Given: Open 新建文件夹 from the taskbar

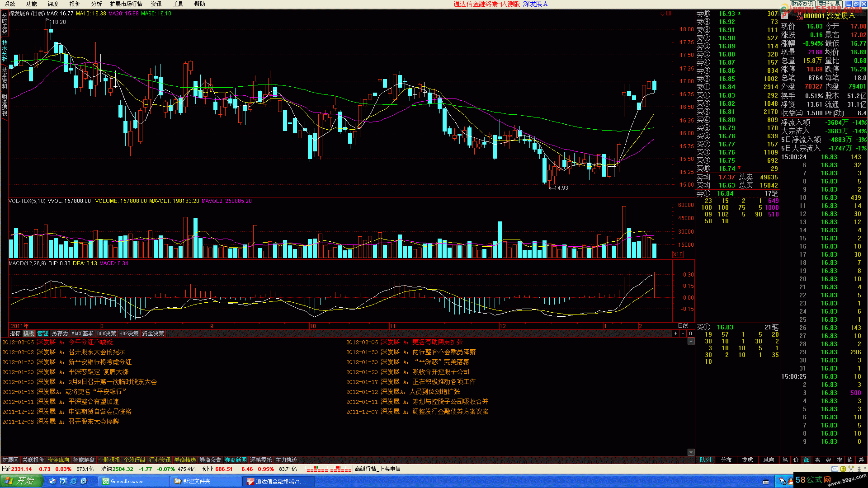Looking at the screenshot, I should pos(207,481).
